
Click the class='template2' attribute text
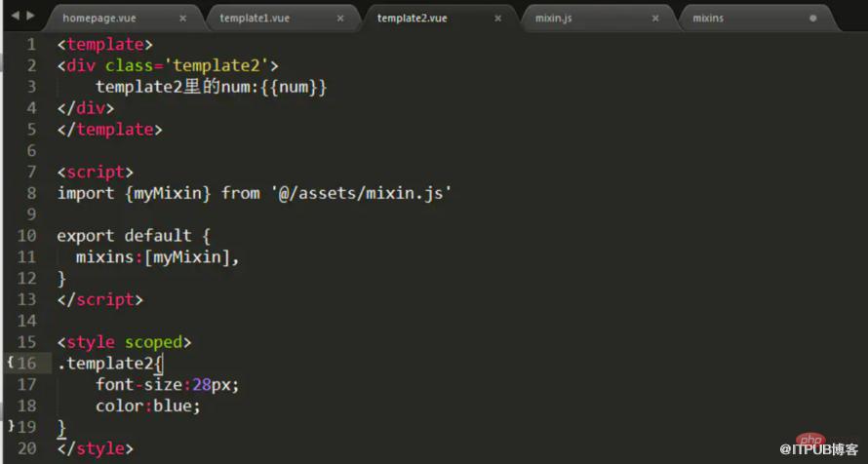[x=187, y=66]
